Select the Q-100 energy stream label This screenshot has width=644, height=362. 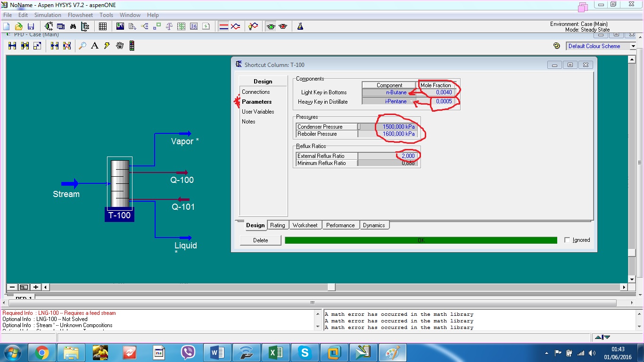[182, 180]
